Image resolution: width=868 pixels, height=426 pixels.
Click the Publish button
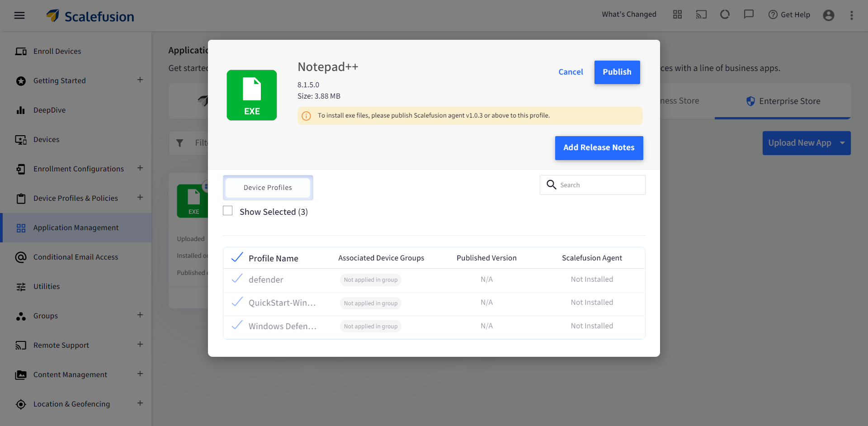(617, 72)
